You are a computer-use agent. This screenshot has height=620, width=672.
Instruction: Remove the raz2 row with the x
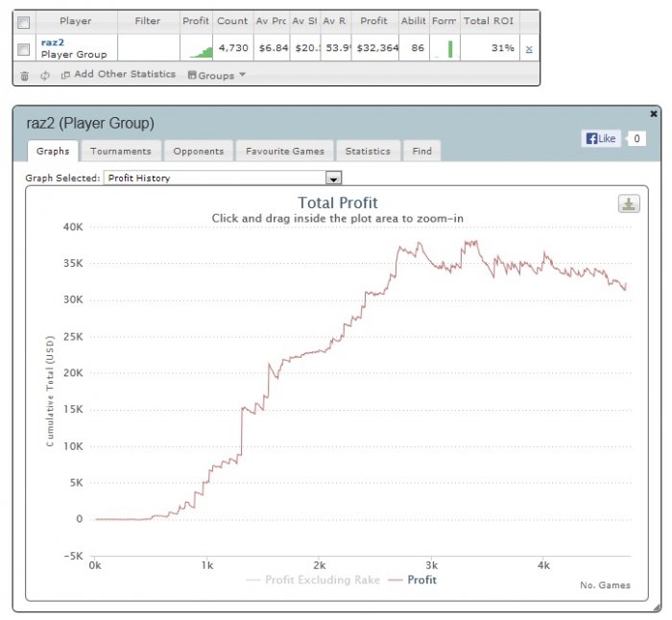pyautogui.click(x=529, y=49)
